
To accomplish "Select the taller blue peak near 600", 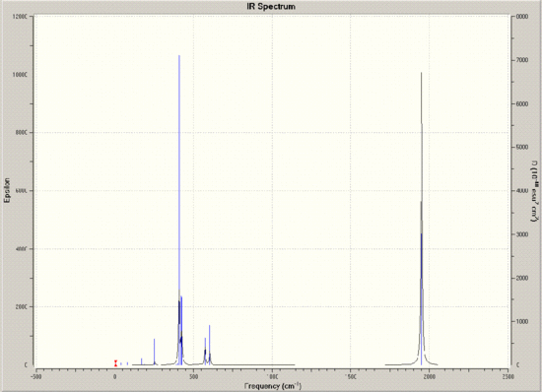I will point(210,345).
